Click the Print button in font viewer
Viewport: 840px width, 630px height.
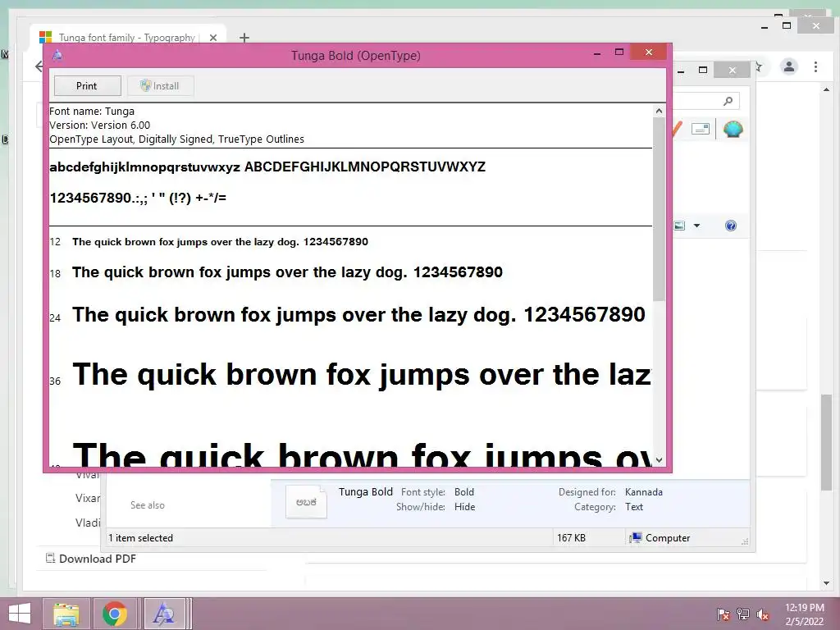coord(87,85)
